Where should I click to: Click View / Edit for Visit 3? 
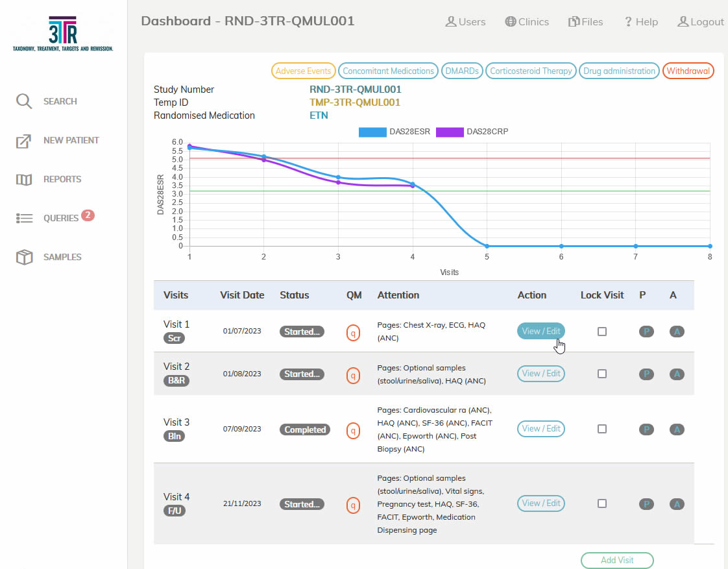(541, 429)
